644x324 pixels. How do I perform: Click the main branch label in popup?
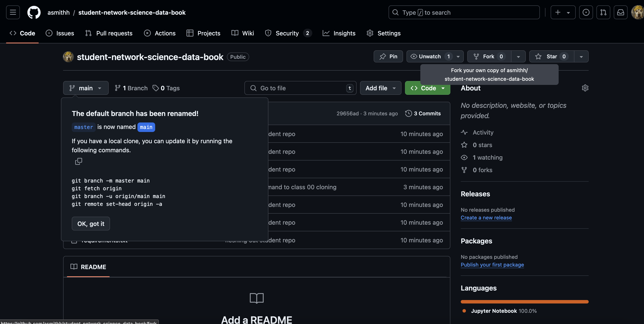point(146,127)
